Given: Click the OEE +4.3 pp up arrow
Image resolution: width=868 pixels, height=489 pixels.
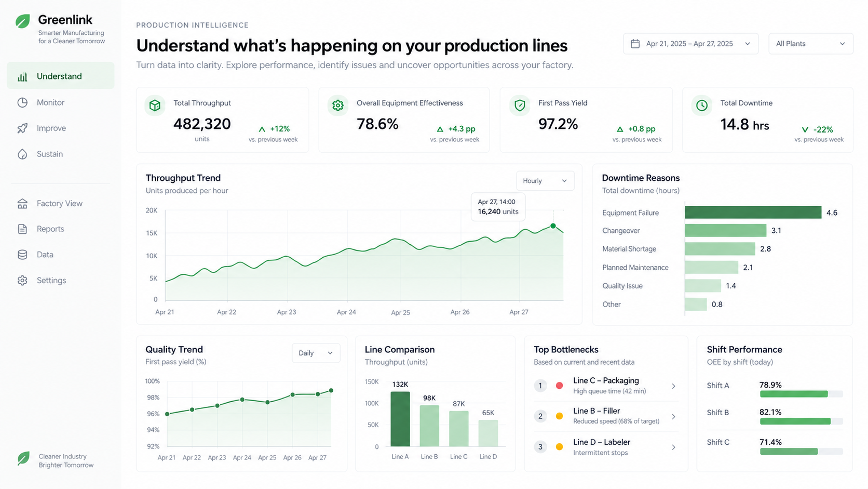Looking at the screenshot, I should pyautogui.click(x=440, y=129).
